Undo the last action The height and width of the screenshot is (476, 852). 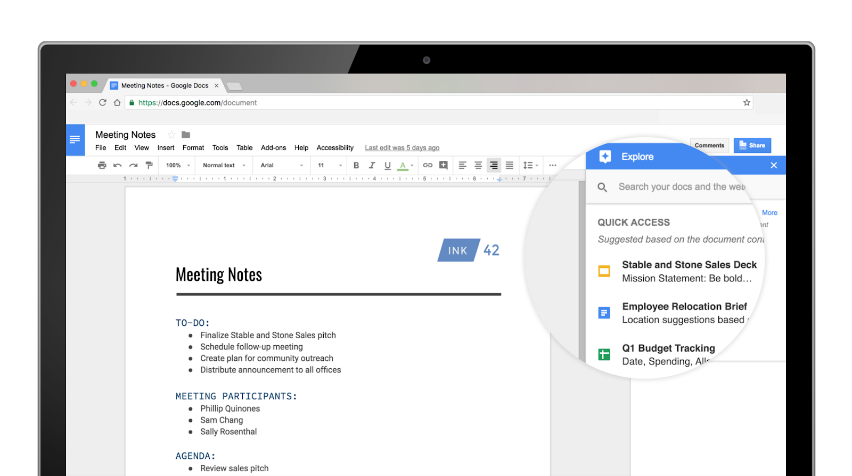(x=118, y=165)
